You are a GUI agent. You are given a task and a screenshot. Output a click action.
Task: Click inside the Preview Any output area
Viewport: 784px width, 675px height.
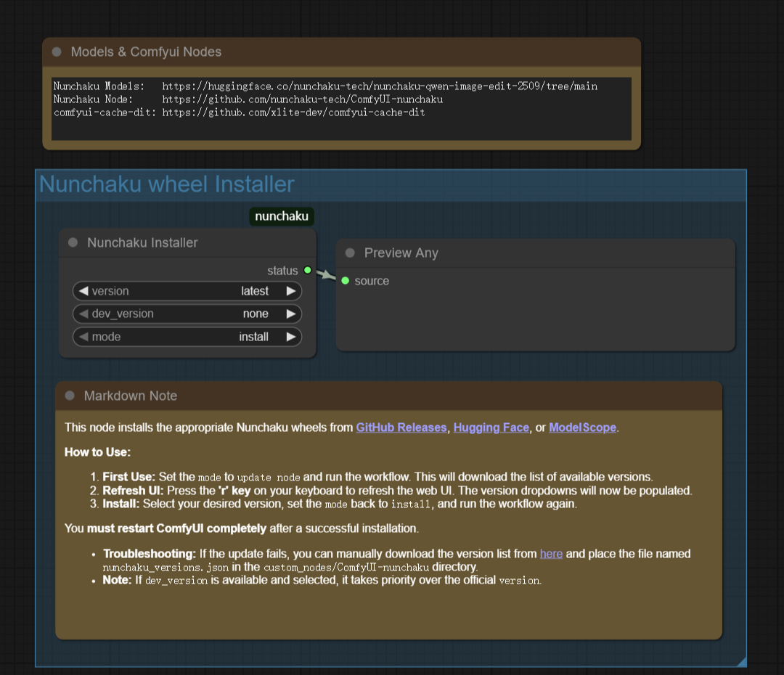pyautogui.click(x=535, y=318)
